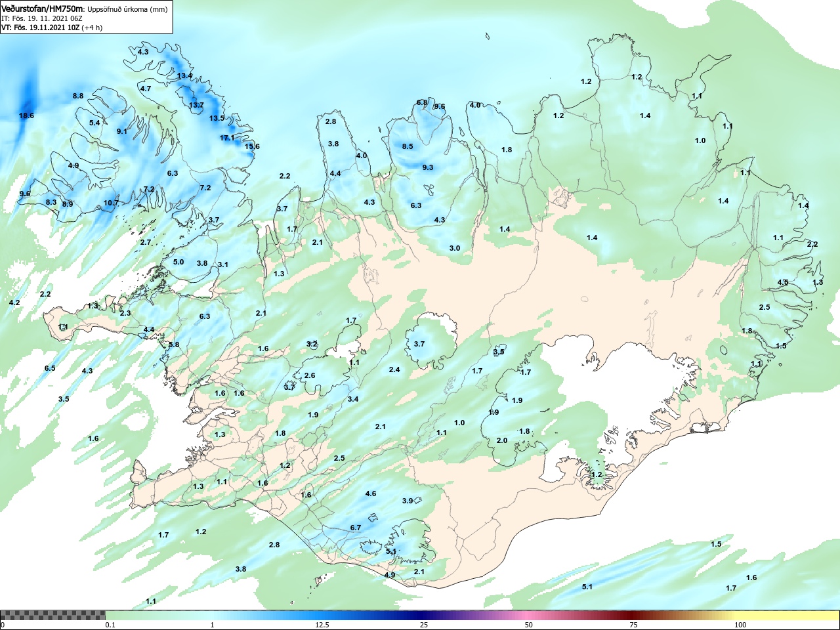This screenshot has height=630, width=840.
Task: Click the 13.4 value on the map
Action: click(x=184, y=76)
